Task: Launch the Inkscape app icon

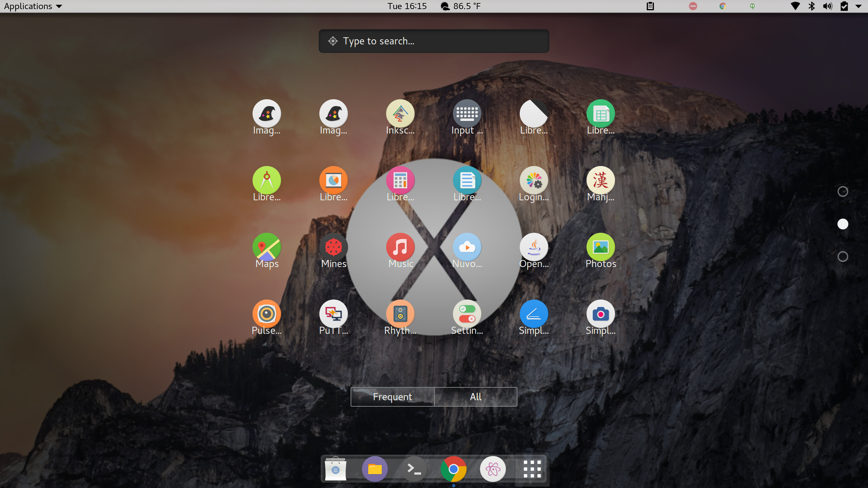Action: coord(400,114)
